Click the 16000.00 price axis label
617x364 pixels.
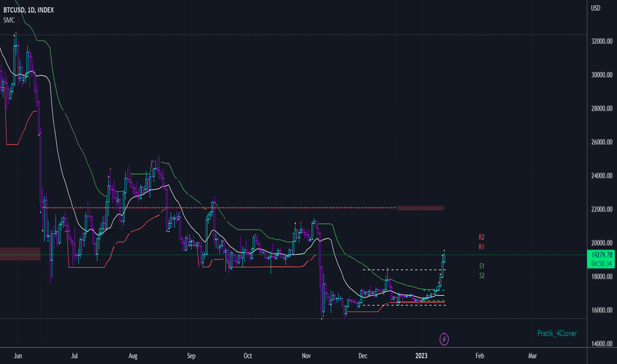point(602,310)
